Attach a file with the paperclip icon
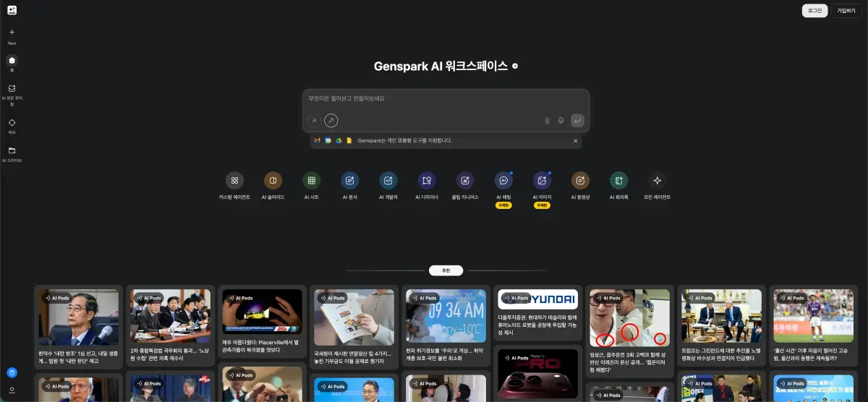Image resolution: width=868 pixels, height=402 pixels. (x=547, y=121)
